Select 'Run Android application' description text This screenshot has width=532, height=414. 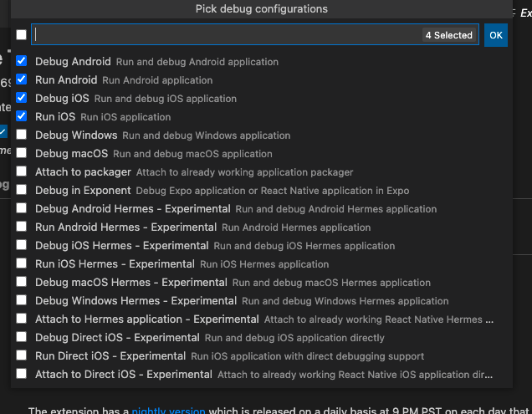[x=157, y=80]
